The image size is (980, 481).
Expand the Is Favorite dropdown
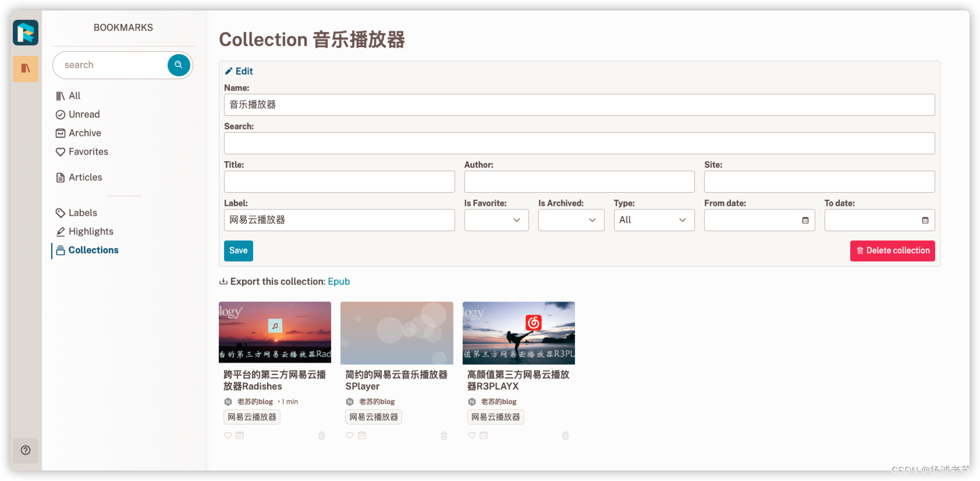pyautogui.click(x=496, y=220)
